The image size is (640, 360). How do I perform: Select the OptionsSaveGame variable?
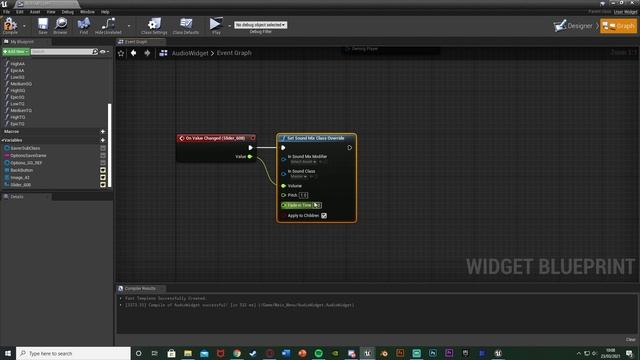[28, 156]
